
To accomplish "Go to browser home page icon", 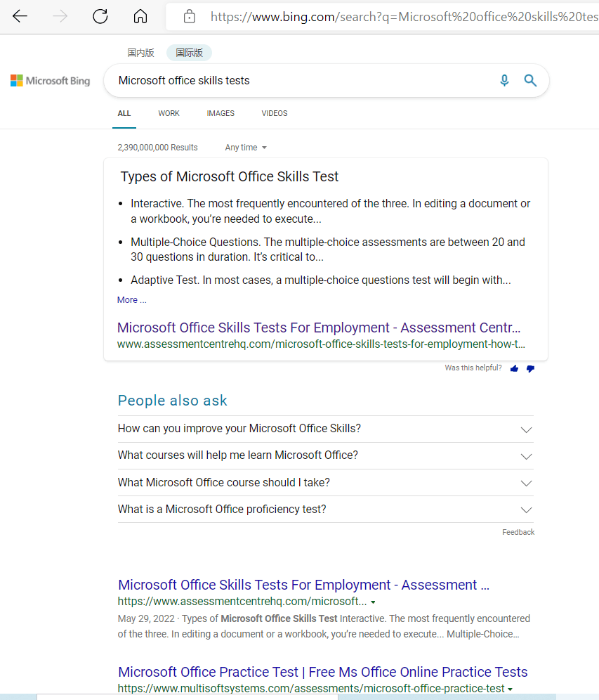I will pos(140,17).
